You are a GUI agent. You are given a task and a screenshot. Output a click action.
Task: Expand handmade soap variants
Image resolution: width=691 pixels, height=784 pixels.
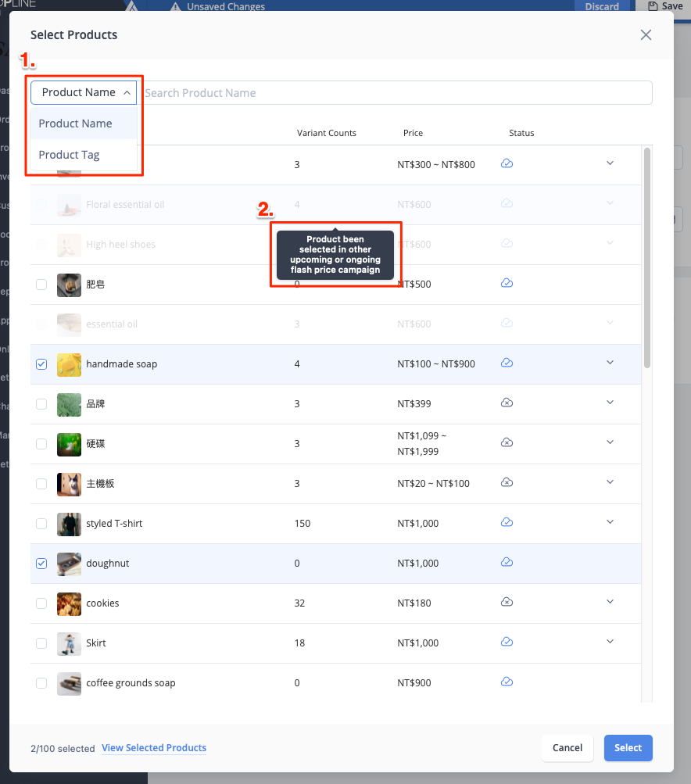[x=610, y=363]
